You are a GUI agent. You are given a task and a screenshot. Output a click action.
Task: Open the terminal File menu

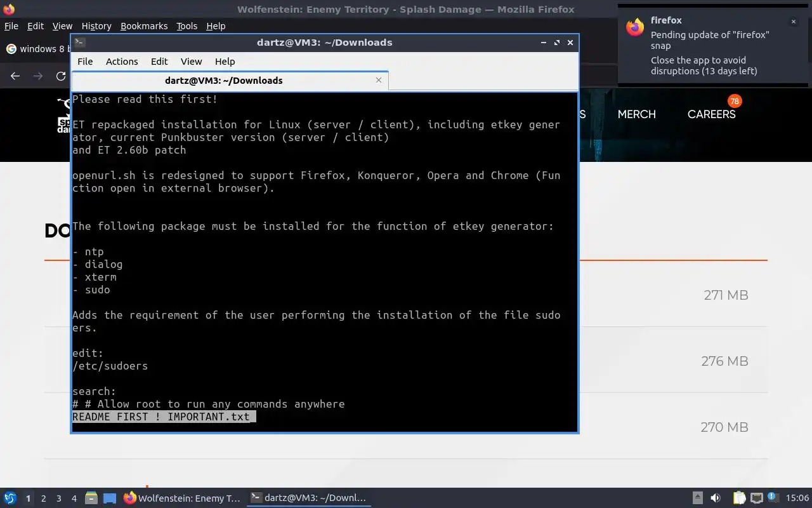click(85, 62)
